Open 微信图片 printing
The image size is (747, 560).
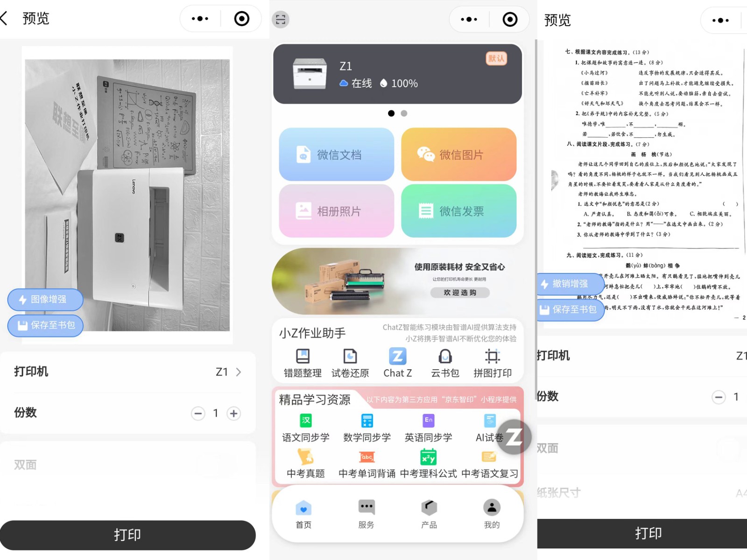click(458, 154)
